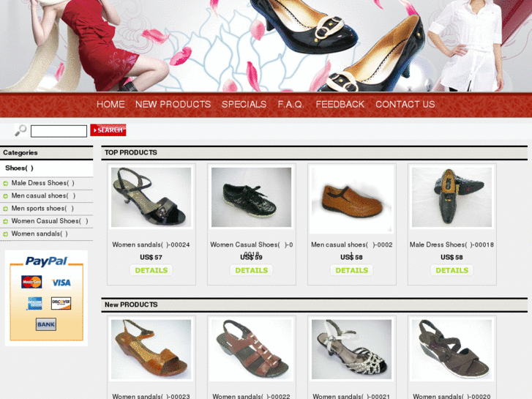Open the FEEDBACK page

(x=340, y=104)
